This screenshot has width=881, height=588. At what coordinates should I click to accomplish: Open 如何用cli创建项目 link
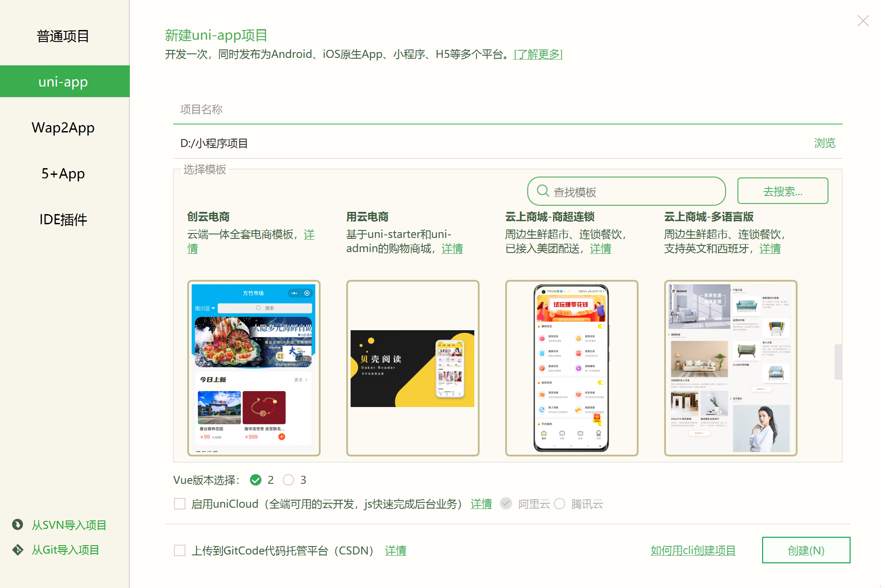[693, 550]
